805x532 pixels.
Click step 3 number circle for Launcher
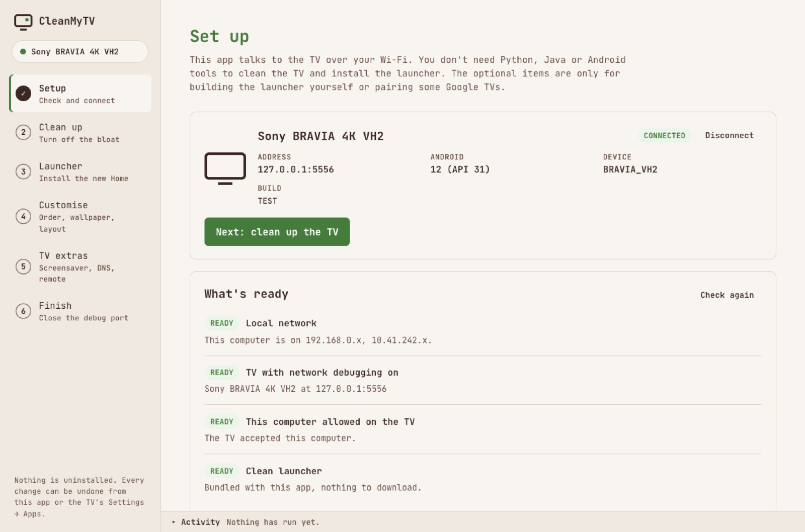coord(23,171)
